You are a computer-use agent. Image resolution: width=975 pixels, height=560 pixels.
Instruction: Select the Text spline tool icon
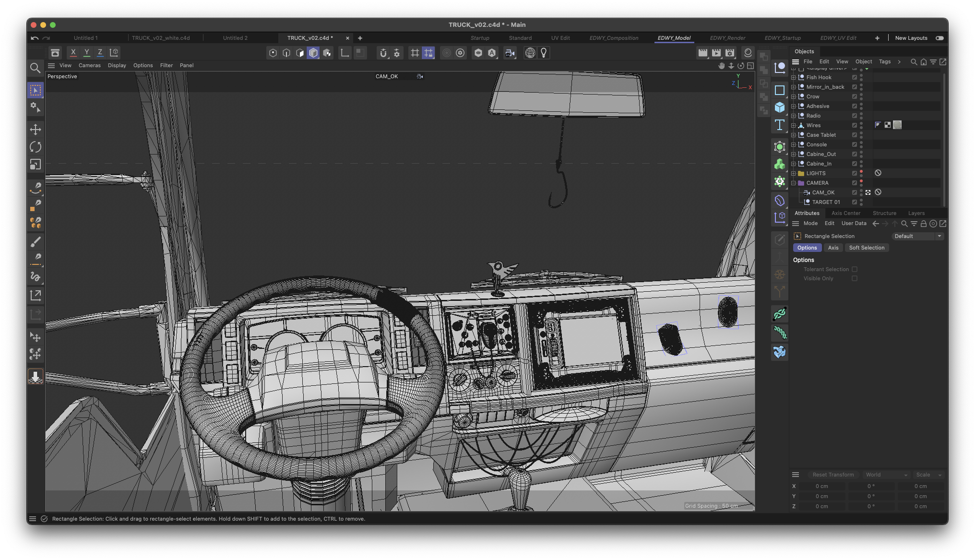pyautogui.click(x=780, y=125)
